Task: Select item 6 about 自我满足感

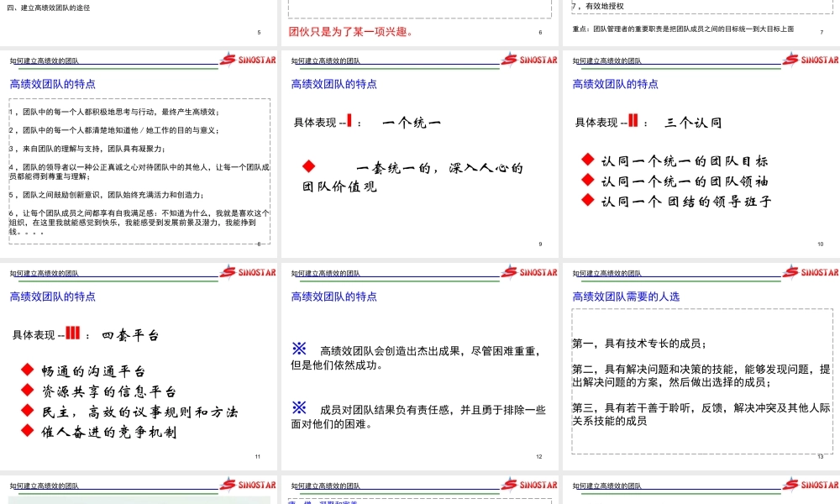Action: point(139,223)
